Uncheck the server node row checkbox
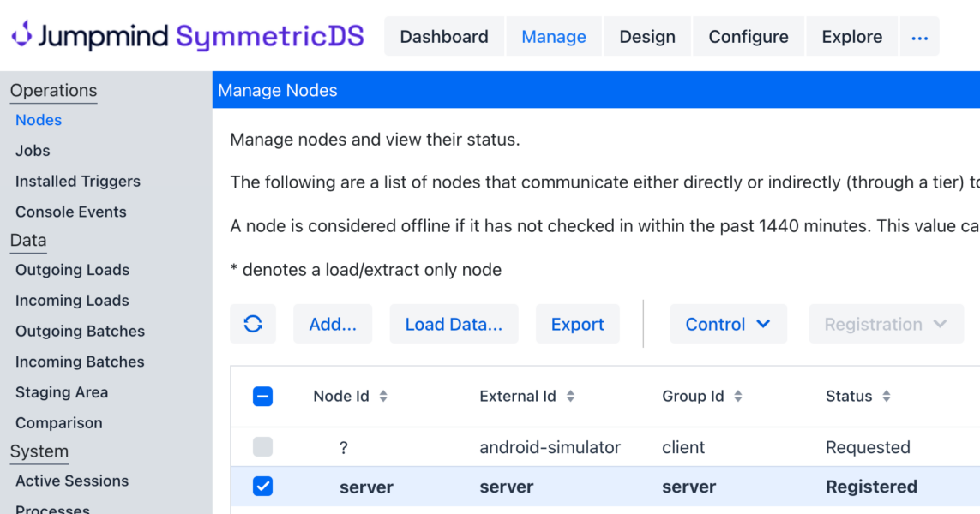This screenshot has width=980, height=514. [x=262, y=486]
